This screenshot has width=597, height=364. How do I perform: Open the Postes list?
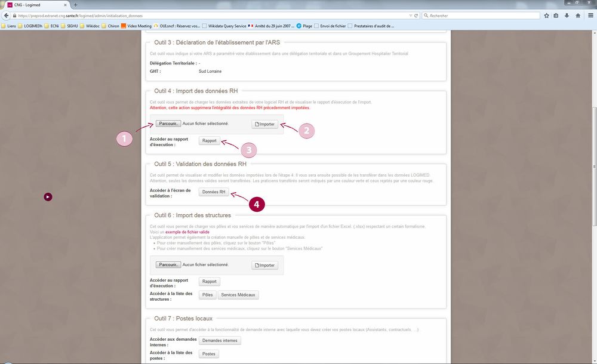[208, 354]
